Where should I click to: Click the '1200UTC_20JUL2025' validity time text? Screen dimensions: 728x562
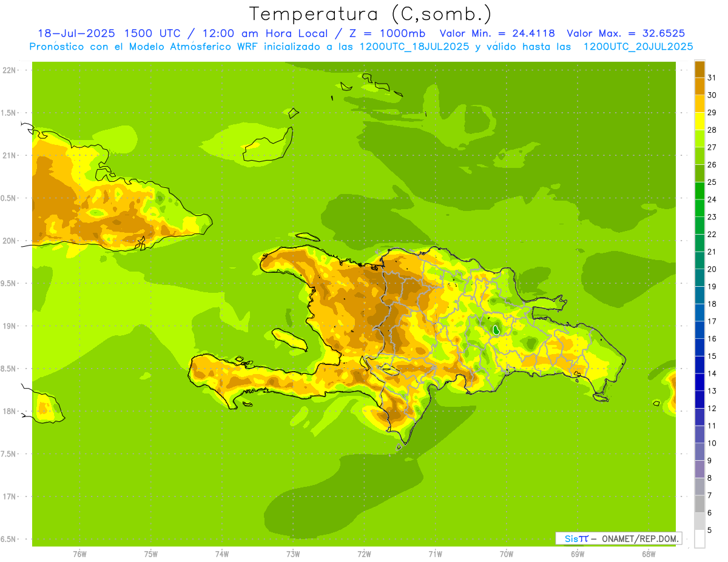click(638, 46)
